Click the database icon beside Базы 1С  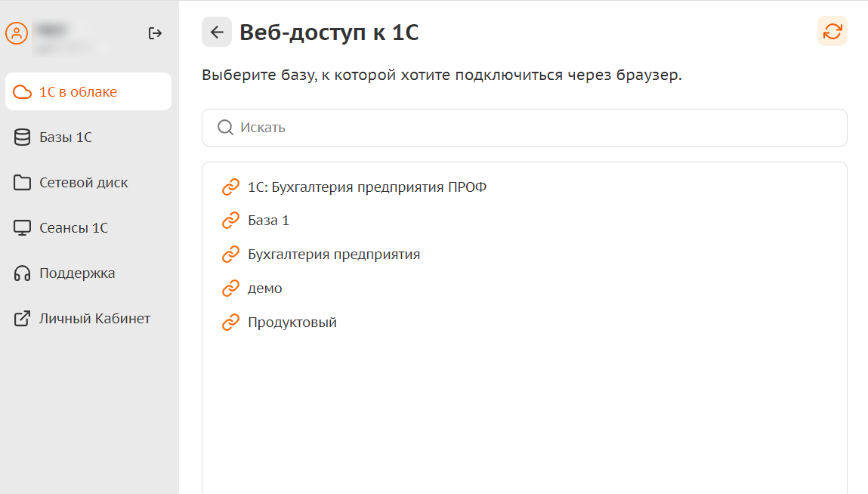[23, 137]
